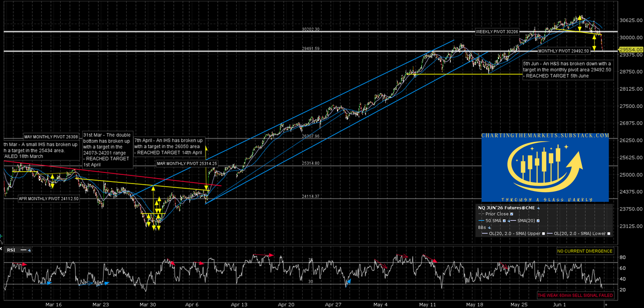Image resolution: width=644 pixels, height=308 pixels.
Task: Open settings wrench beside NQ JUN'26 Futures@CME
Action: tap(538, 208)
